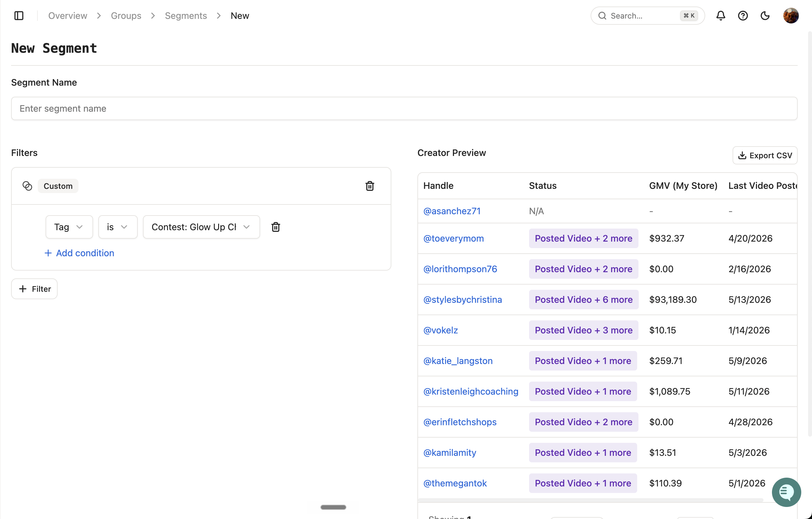812x519 pixels.
Task: Click Add condition link
Action: (x=79, y=253)
